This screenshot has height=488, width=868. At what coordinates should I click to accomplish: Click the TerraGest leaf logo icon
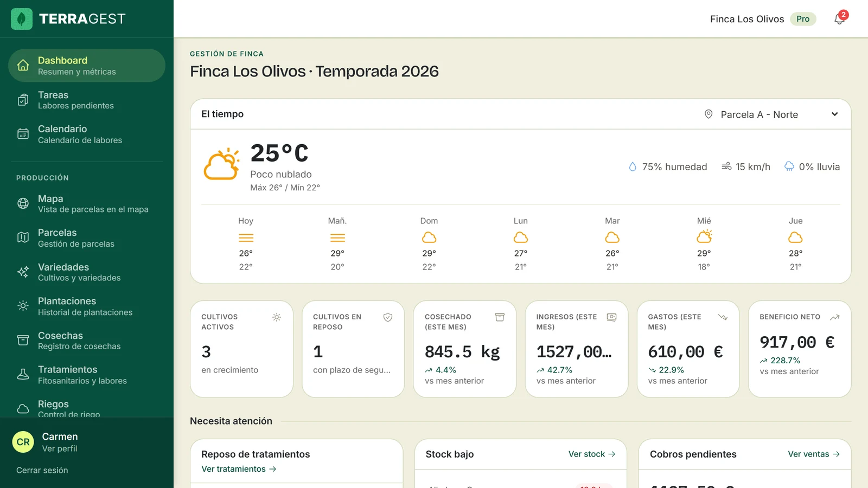(x=22, y=19)
